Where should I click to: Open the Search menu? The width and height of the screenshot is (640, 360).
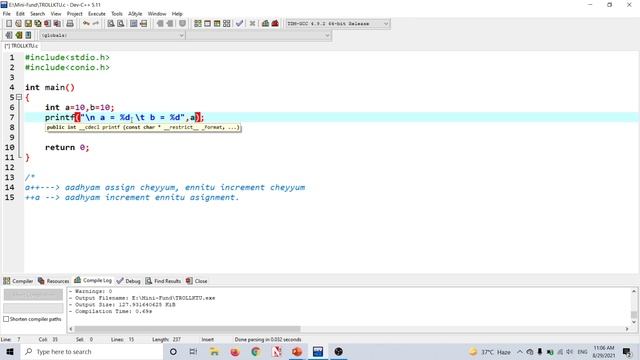click(38, 13)
